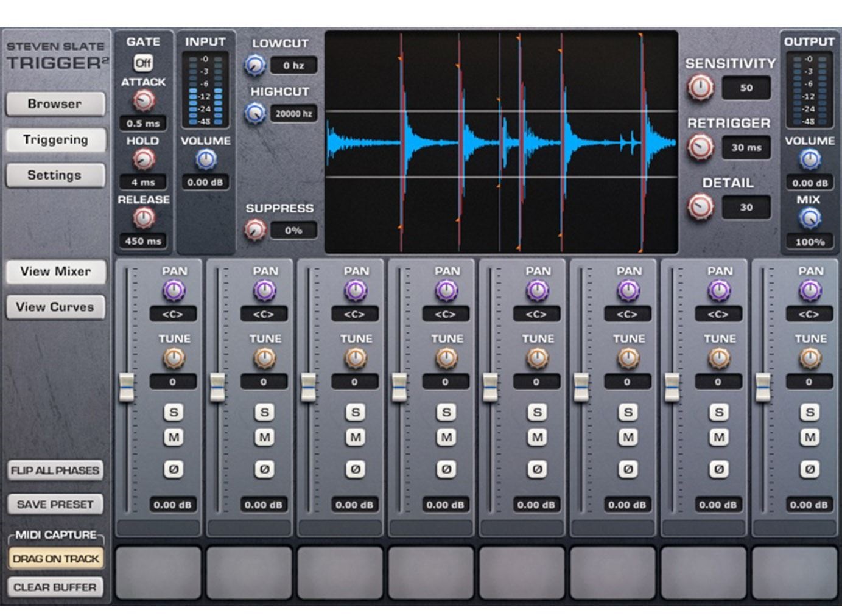Save the current preset

coord(55,504)
